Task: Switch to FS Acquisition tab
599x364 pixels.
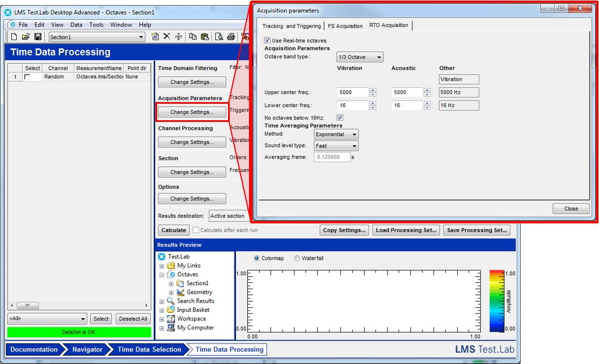Action: click(x=345, y=26)
